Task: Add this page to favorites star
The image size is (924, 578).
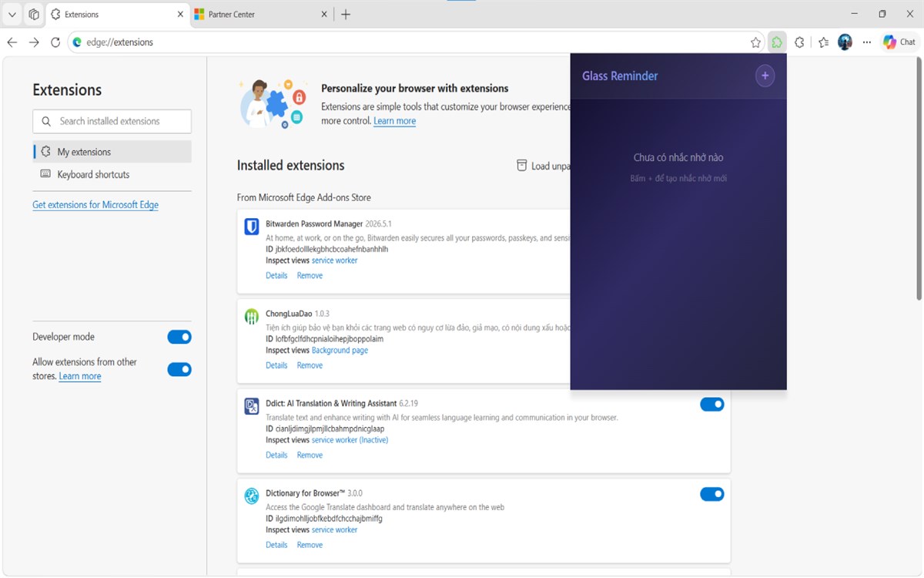Action: coord(755,42)
